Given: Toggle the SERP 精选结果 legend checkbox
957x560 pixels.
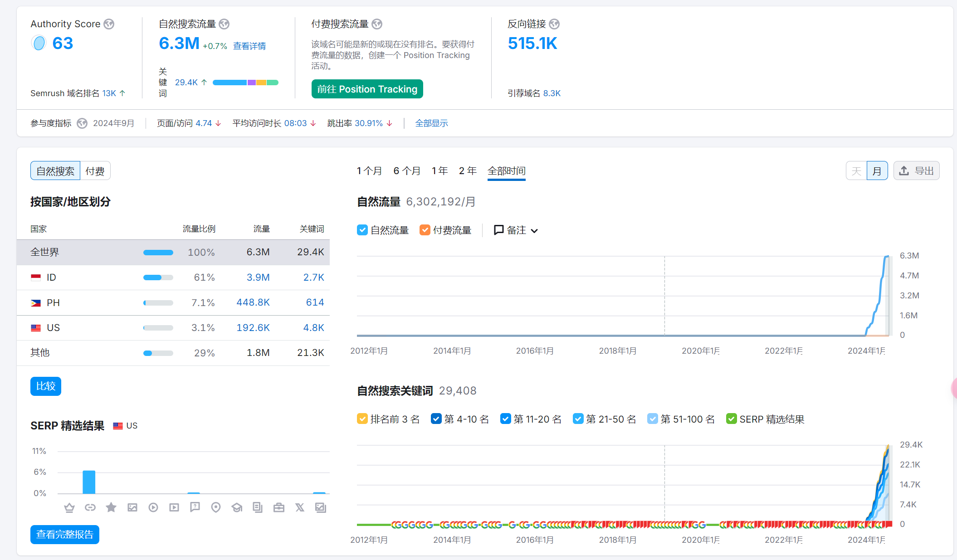Looking at the screenshot, I should (732, 419).
